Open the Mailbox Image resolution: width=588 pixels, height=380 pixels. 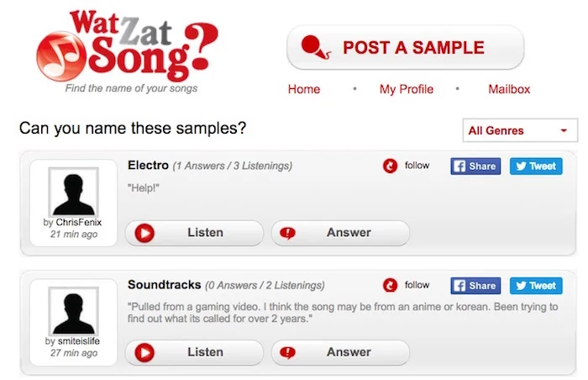tap(509, 89)
